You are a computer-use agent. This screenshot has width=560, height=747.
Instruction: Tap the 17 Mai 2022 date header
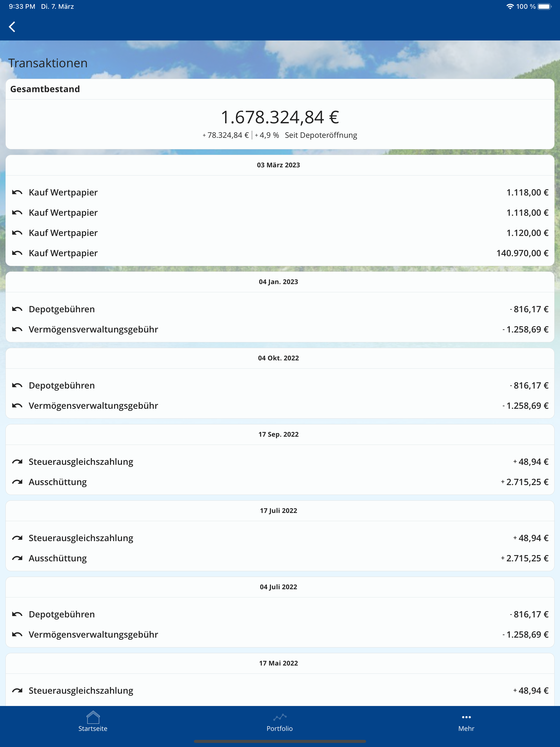click(x=279, y=664)
